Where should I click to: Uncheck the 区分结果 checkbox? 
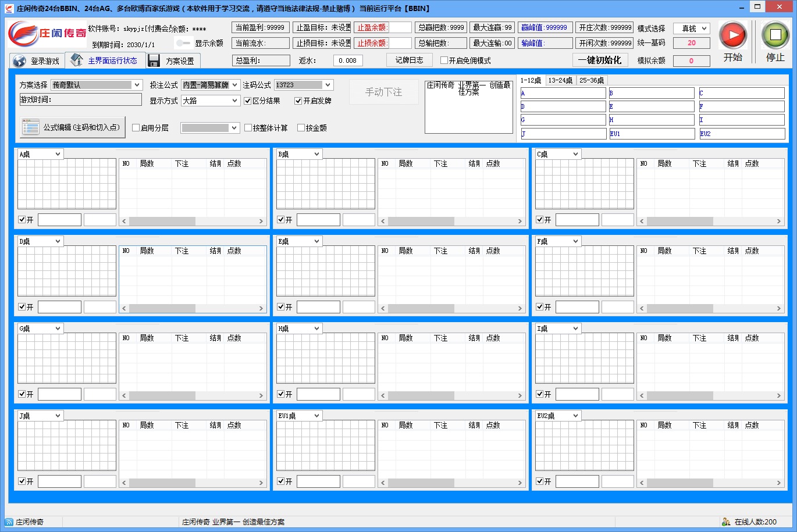click(x=248, y=101)
